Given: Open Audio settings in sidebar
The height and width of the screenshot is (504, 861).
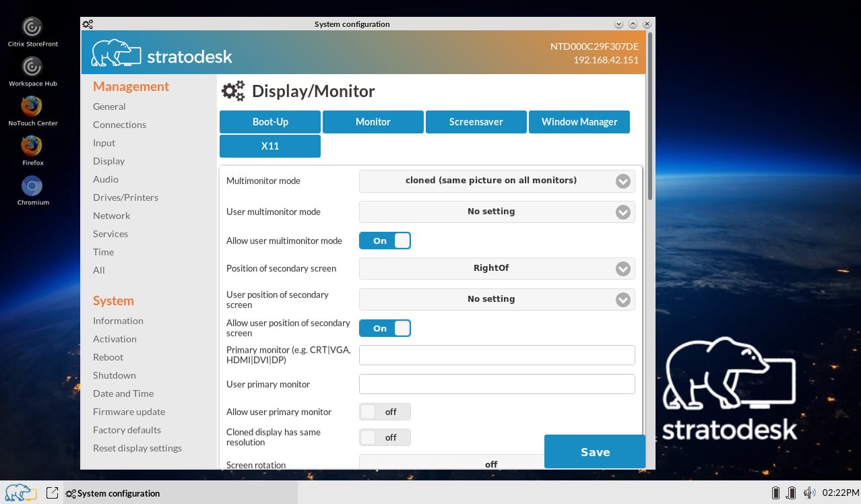Looking at the screenshot, I should tap(106, 179).
